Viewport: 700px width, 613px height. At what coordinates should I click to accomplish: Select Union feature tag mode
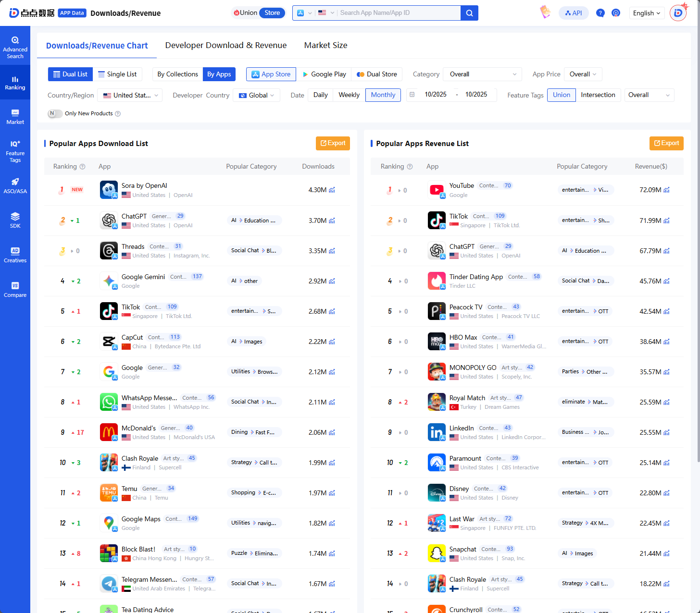pos(562,95)
